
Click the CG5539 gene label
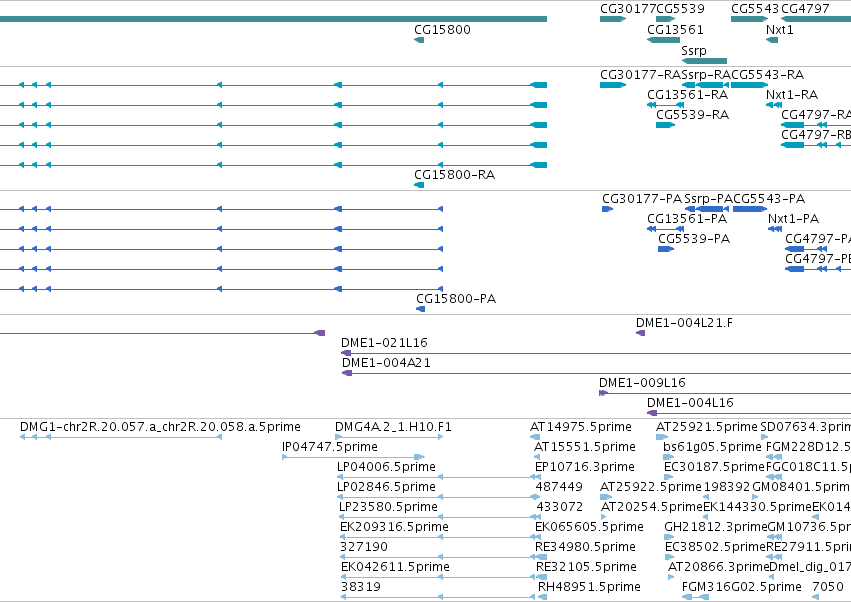click(x=681, y=9)
